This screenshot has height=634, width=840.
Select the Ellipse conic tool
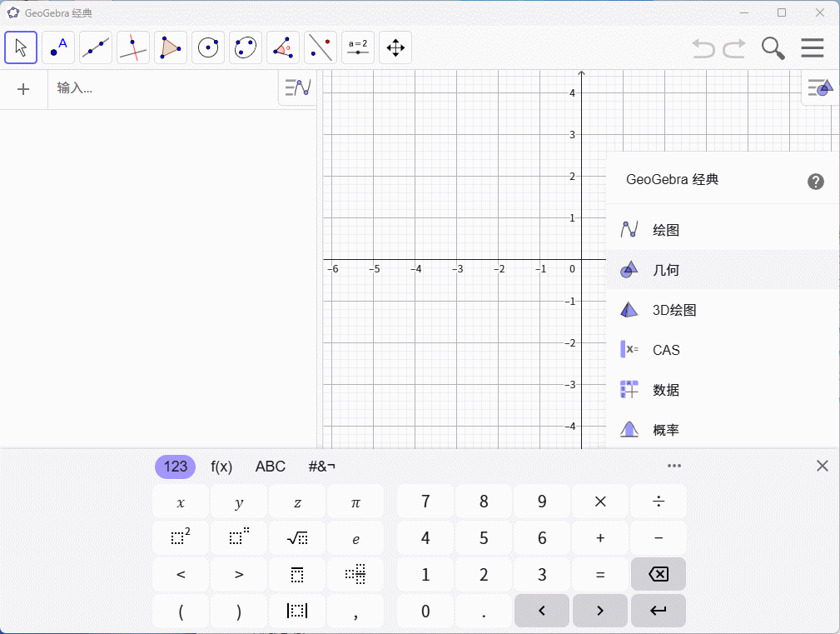[x=246, y=47]
